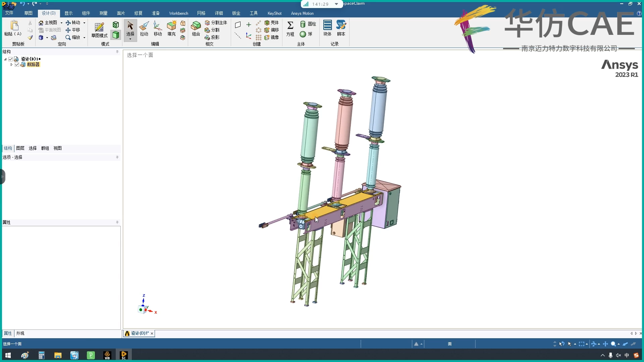
Task: Open selection filter dropdown in status bar
Action: point(575,344)
